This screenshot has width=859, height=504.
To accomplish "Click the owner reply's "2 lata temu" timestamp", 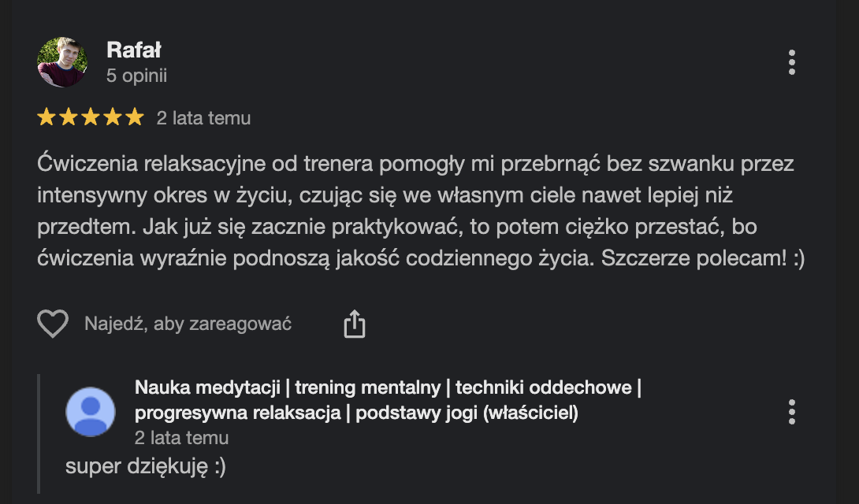I will click(x=181, y=438).
